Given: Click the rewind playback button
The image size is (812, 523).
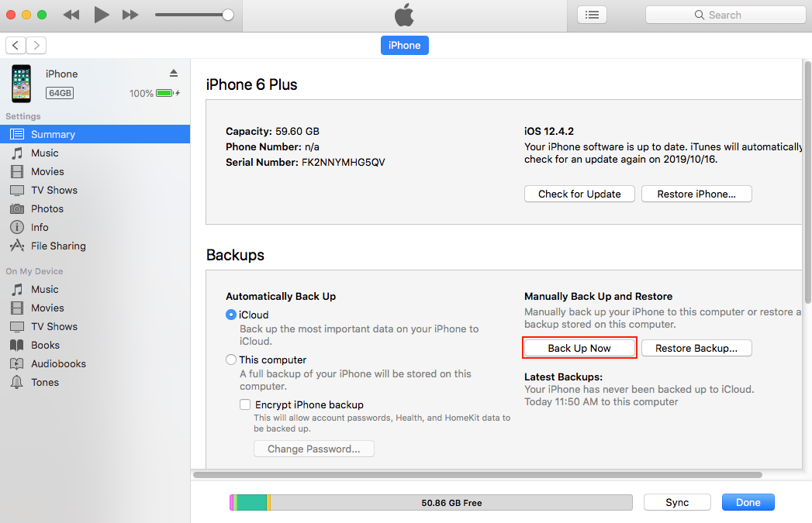Looking at the screenshot, I should (71, 15).
